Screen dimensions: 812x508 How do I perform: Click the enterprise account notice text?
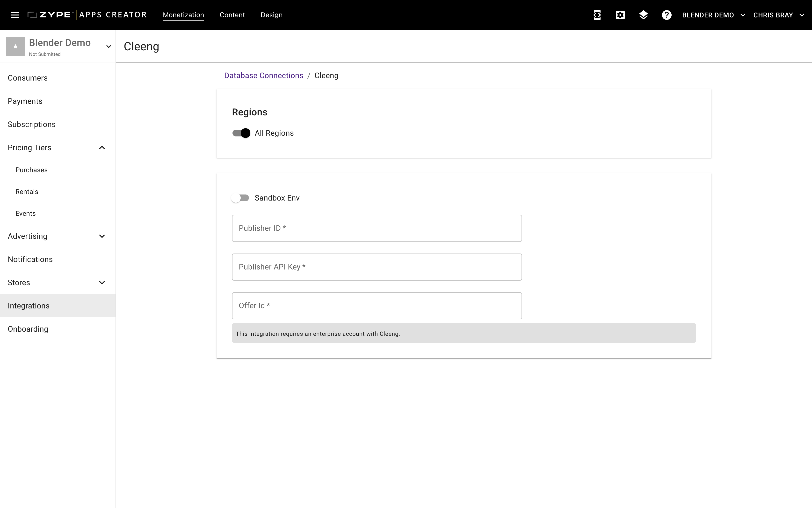pyautogui.click(x=318, y=334)
